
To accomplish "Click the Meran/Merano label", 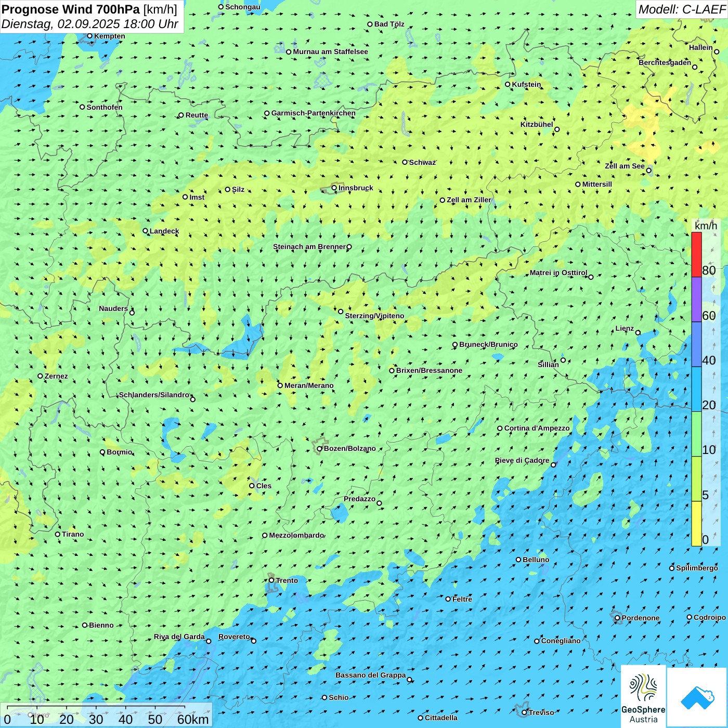I will point(309,385).
